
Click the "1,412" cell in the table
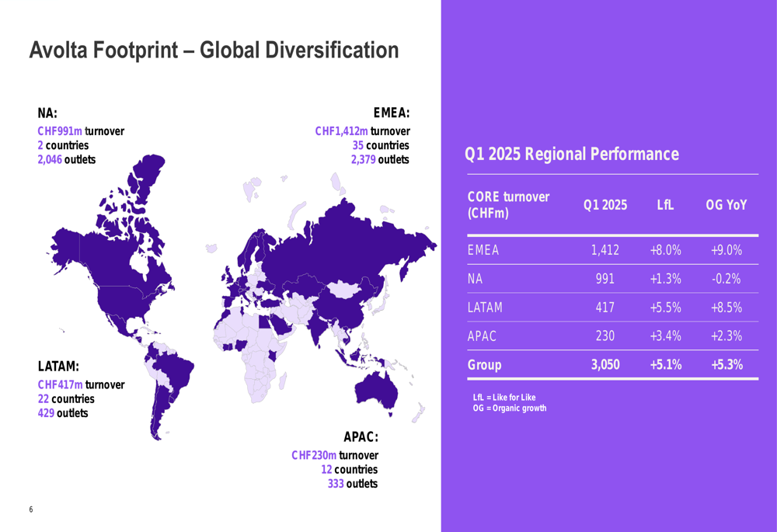605,250
